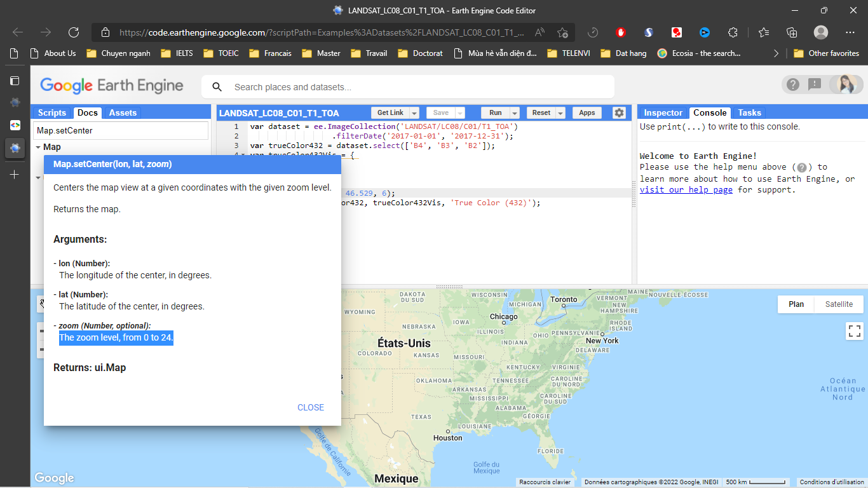This screenshot has width=868, height=488.
Task: Select the Console tab
Action: click(710, 112)
